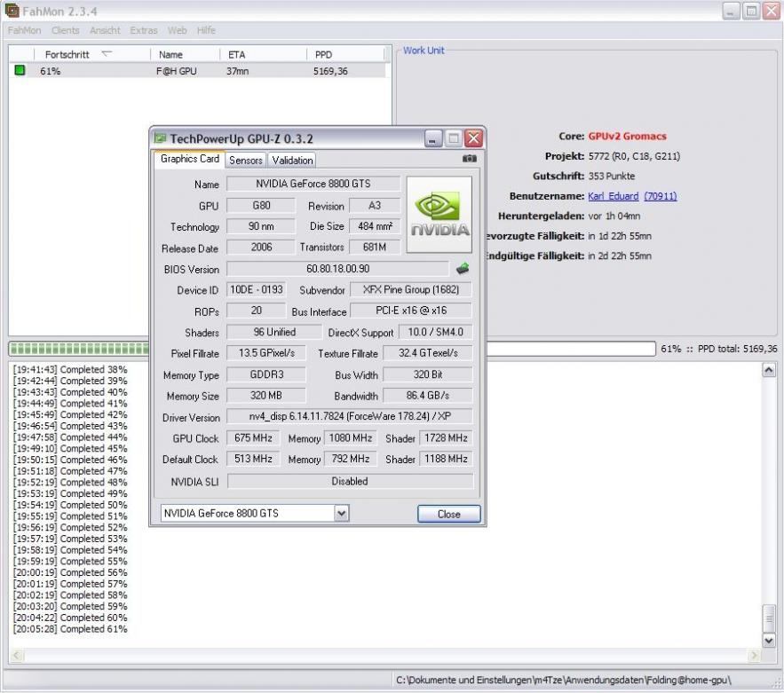Click the Gutschrift value 353 Punkte
The height and width of the screenshot is (693, 784).
pos(612,176)
